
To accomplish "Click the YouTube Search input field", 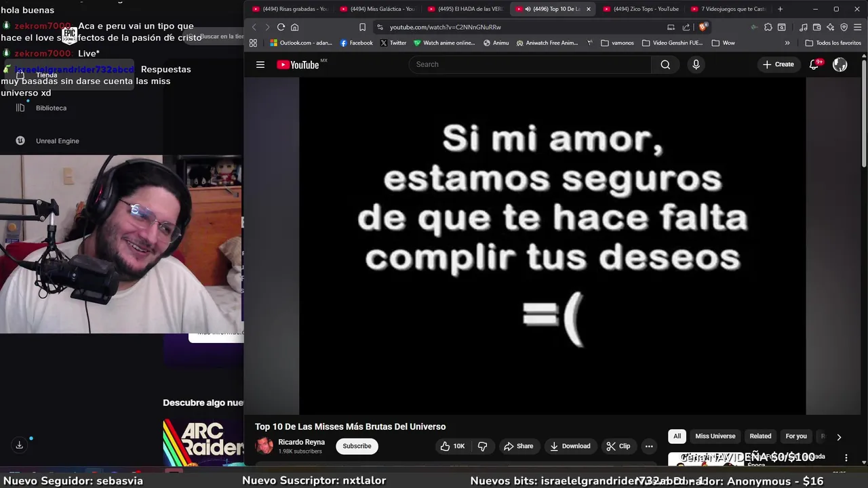I will pyautogui.click(x=530, y=64).
